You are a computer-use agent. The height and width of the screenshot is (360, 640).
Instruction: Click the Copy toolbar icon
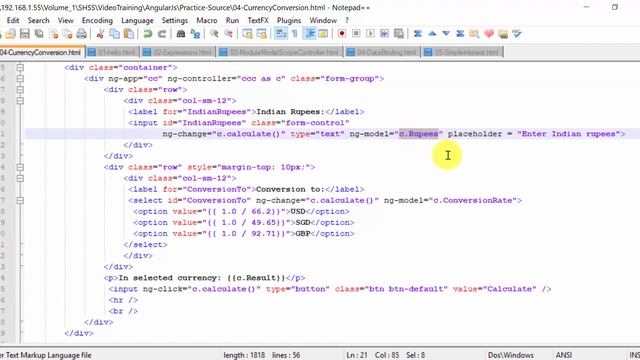click(115, 34)
